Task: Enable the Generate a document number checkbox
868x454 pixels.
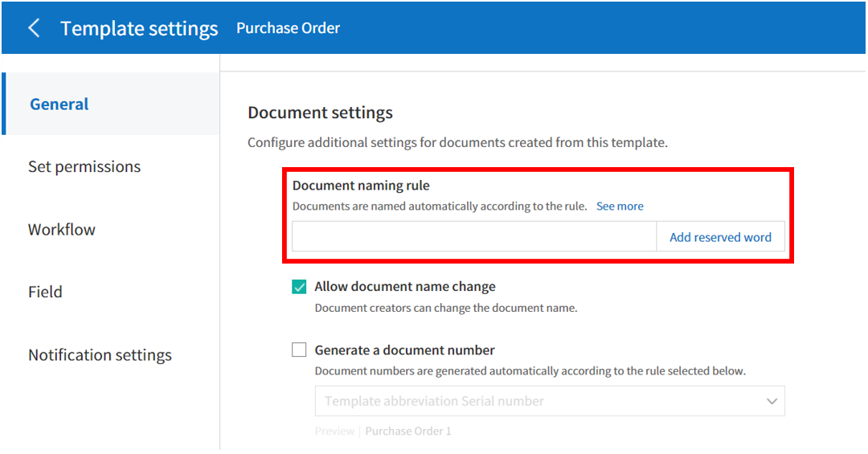Action: pyautogui.click(x=299, y=350)
